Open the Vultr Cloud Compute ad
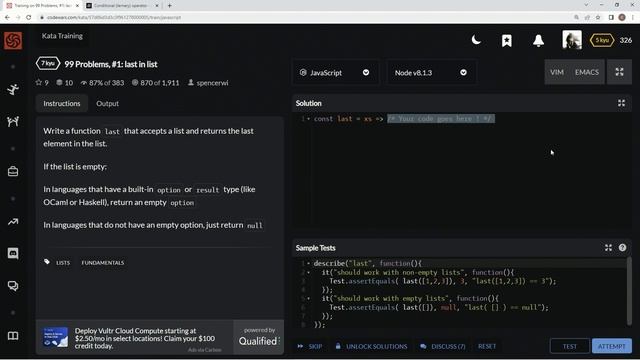Image resolution: width=640 pixels, height=360 pixels. 134,338
